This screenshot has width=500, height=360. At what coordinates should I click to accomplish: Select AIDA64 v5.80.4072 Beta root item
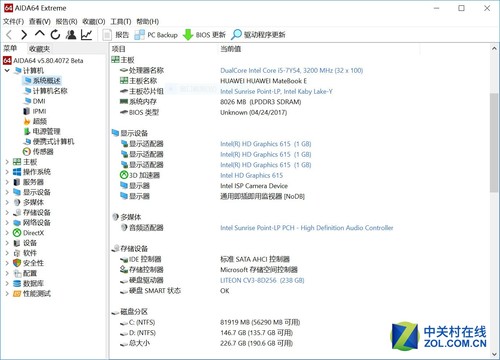(43, 61)
